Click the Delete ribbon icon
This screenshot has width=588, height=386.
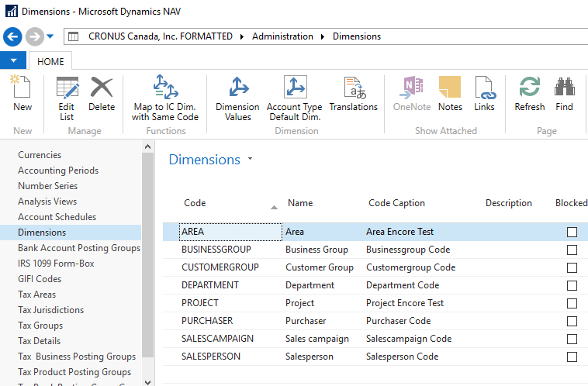tap(102, 94)
